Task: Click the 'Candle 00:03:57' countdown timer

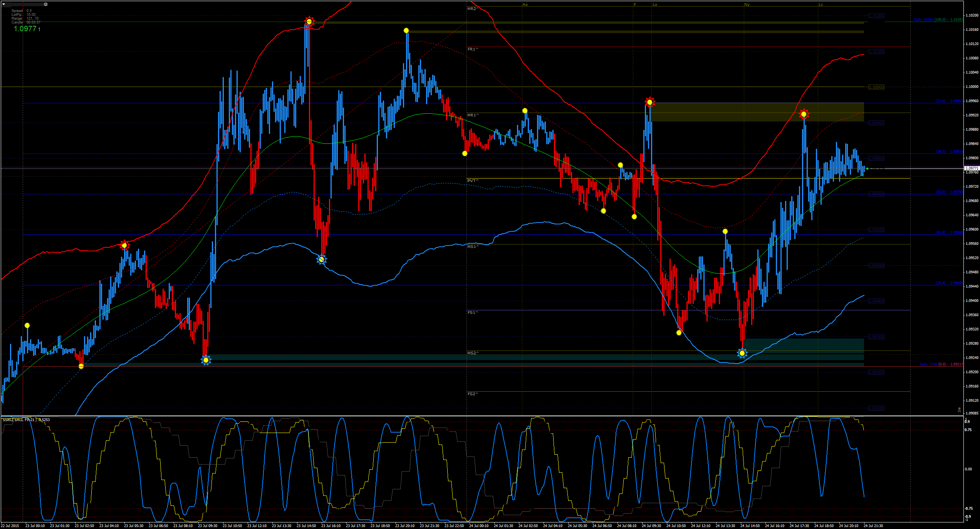Action: 26,22
